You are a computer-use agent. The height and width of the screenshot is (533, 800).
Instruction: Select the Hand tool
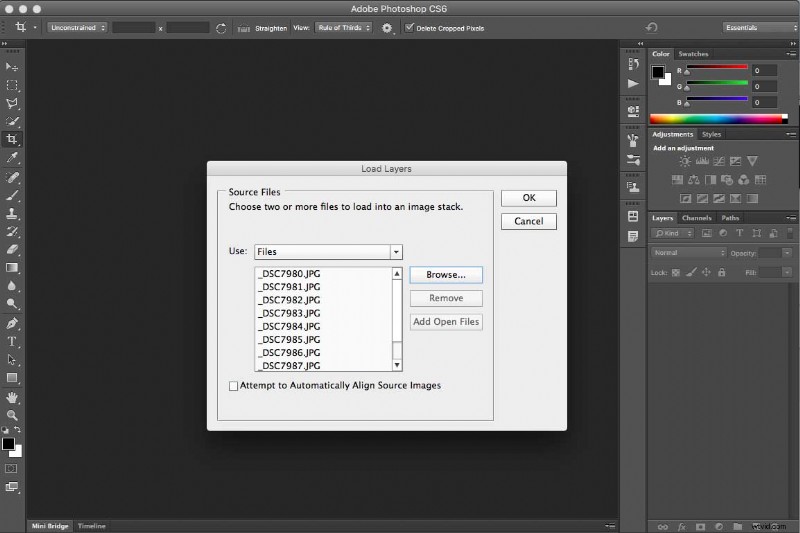[13, 396]
